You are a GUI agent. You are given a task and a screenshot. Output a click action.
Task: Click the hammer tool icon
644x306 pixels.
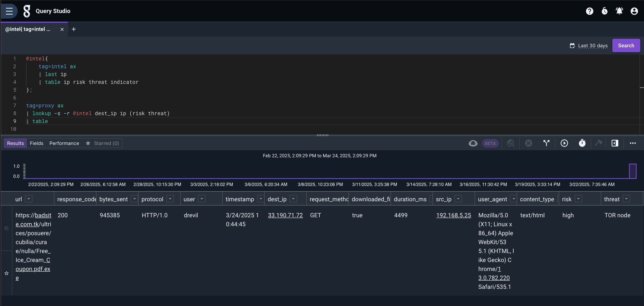599,143
